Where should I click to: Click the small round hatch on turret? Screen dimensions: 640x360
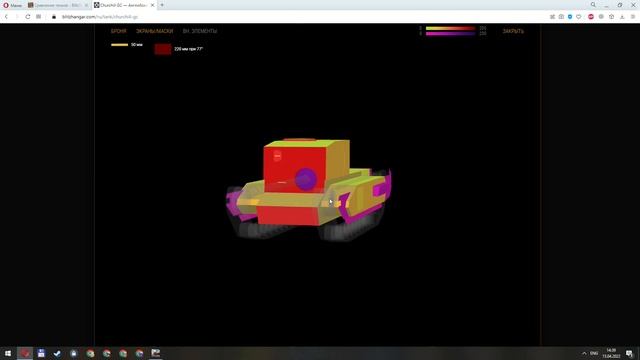(277, 156)
